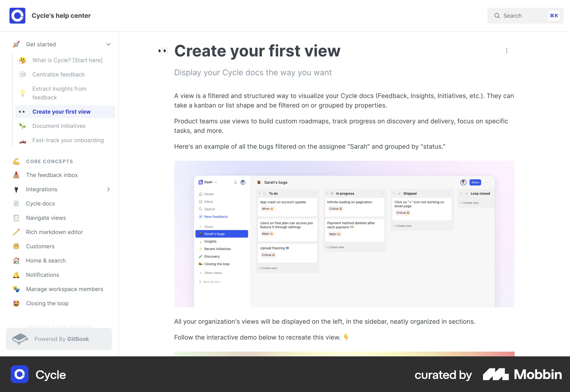Viewport: 570px width, 392px height.
Task: Click Powered By GitBook link
Action: click(x=61, y=339)
